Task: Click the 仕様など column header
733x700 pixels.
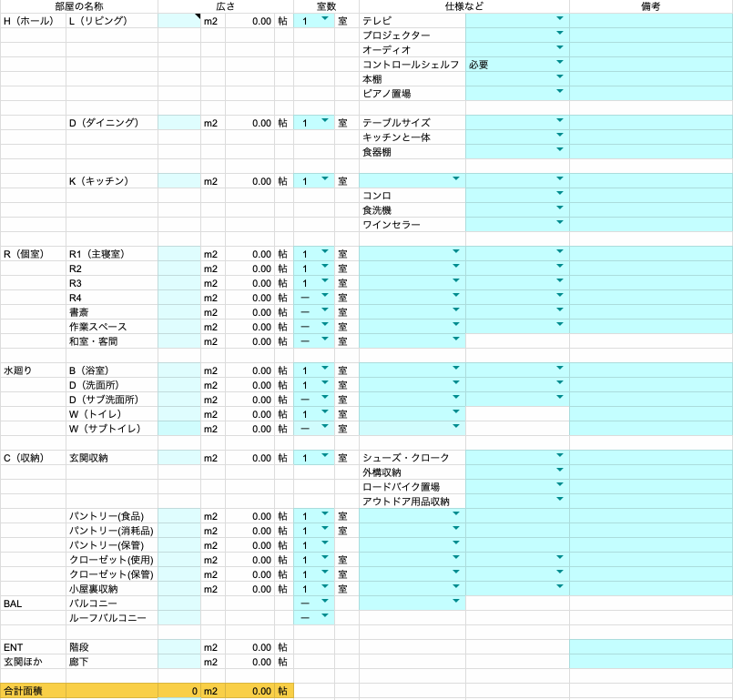Action: click(464, 6)
